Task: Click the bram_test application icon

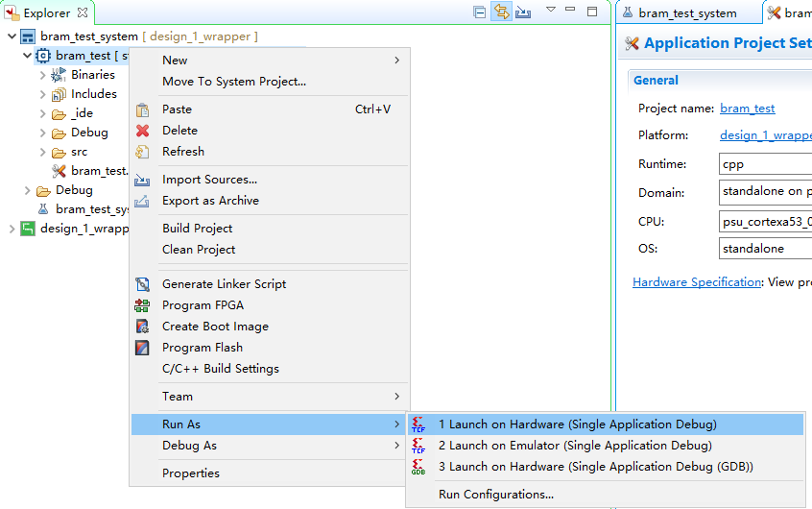Action: [43, 56]
